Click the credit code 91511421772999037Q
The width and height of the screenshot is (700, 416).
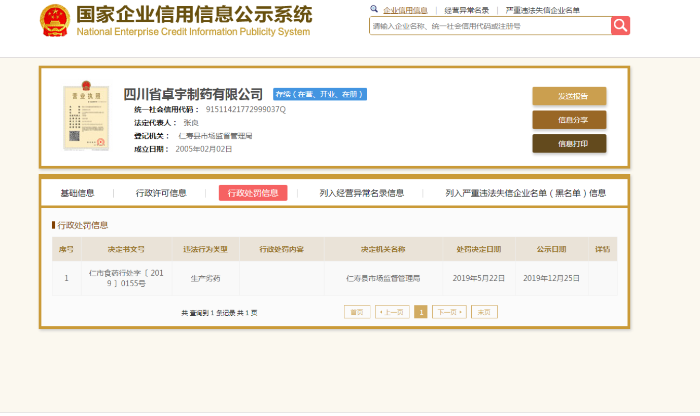(246, 109)
